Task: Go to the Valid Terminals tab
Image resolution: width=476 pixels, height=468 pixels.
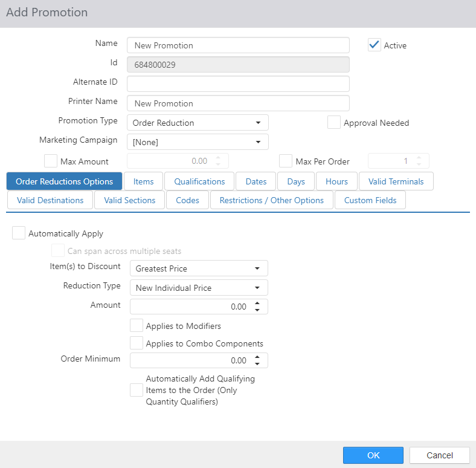Action: 396,181
